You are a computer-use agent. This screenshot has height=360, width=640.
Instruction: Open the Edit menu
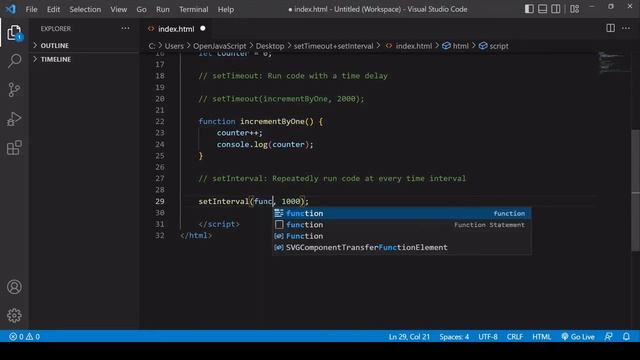click(x=53, y=9)
